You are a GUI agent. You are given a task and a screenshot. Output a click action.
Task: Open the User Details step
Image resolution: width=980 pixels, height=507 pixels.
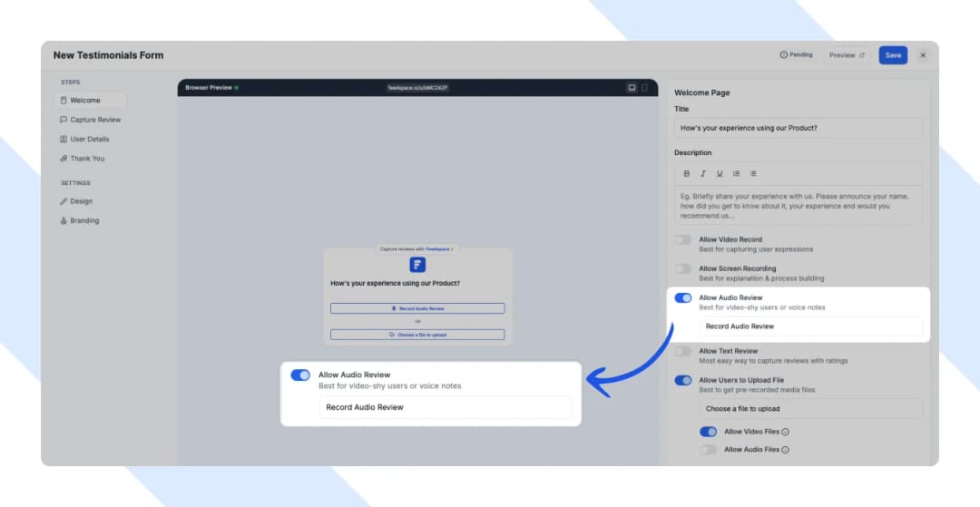coord(84,140)
